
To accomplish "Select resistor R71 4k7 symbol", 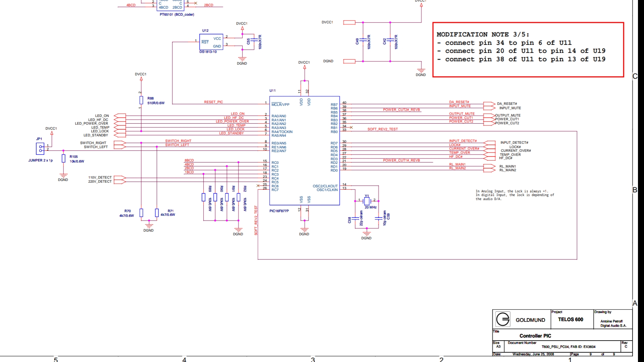I will (157, 213).
